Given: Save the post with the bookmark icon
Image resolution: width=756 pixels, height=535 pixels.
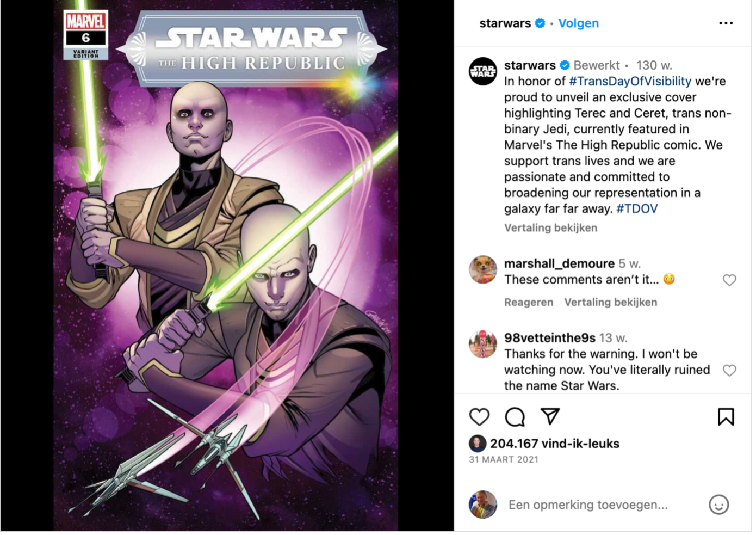Looking at the screenshot, I should [x=726, y=417].
